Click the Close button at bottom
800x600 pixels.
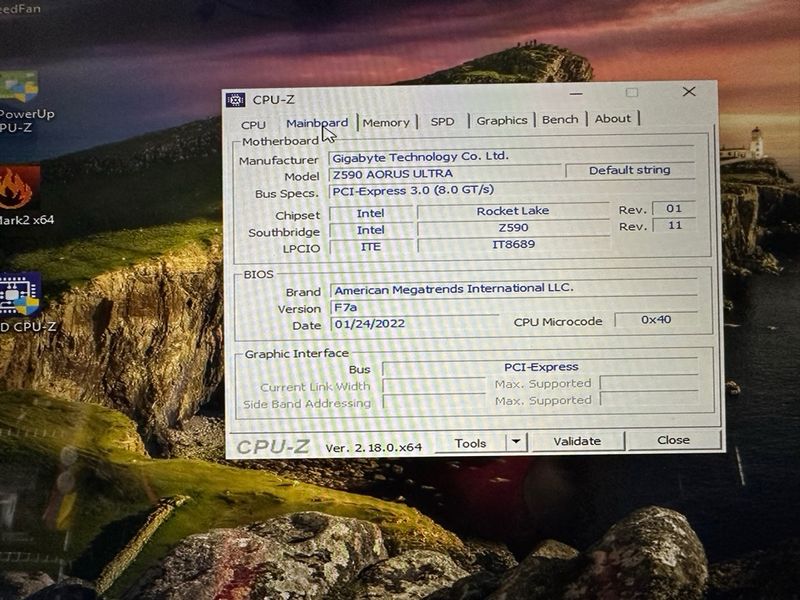(673, 440)
